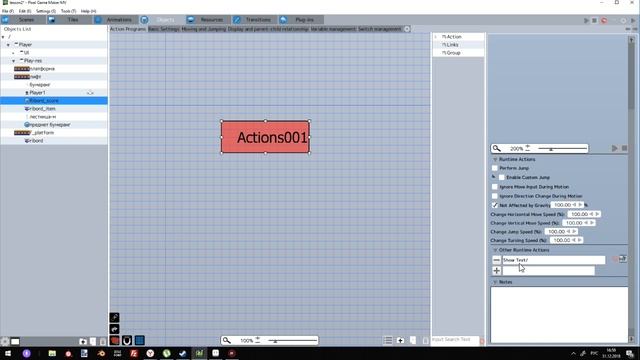Open the Windows Start menu
This screenshot has width=640, height=360.
pos(8,353)
